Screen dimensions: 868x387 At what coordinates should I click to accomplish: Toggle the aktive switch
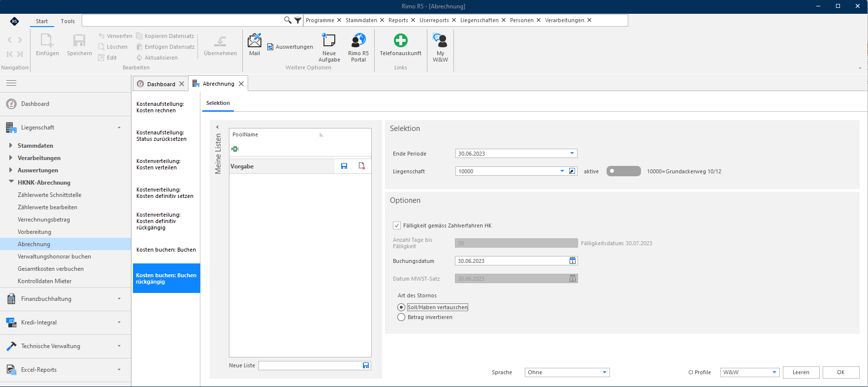623,171
